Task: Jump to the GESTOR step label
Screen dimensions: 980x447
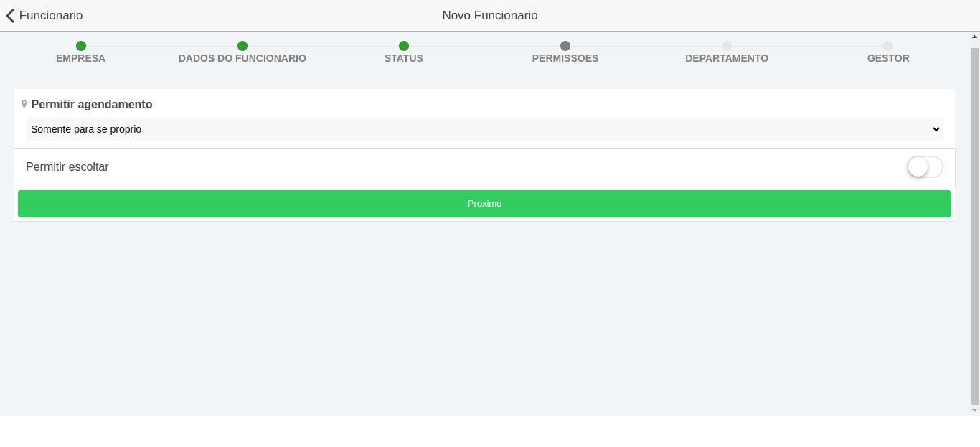Action: [x=888, y=59]
